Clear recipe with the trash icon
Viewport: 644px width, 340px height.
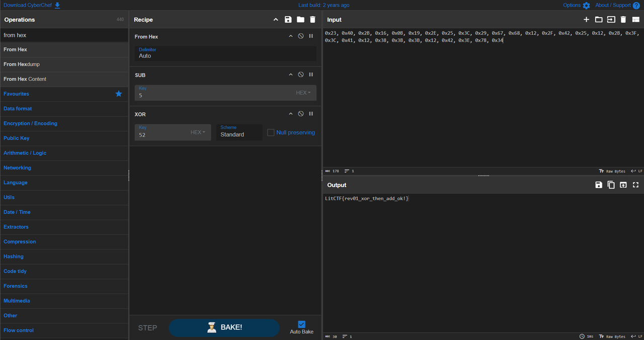point(312,20)
